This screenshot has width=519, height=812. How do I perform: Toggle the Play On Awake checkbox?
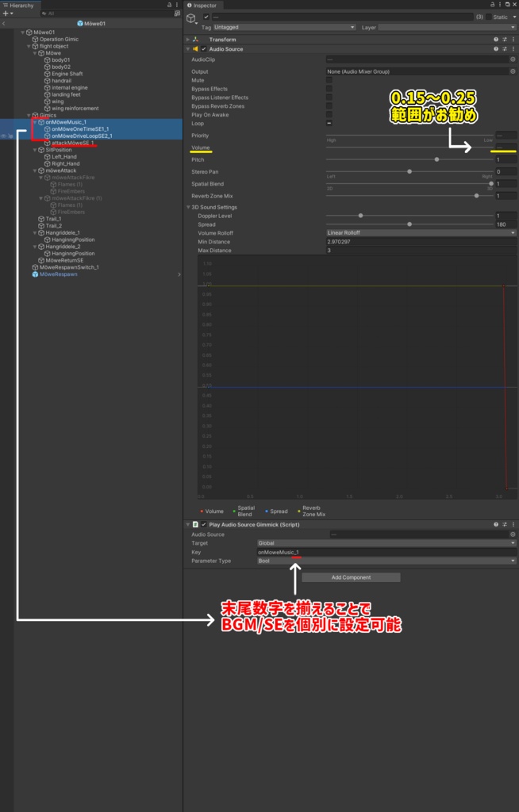(329, 115)
